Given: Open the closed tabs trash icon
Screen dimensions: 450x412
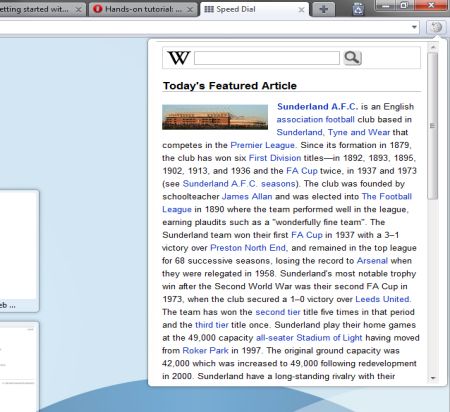Looking at the screenshot, I should [358, 9].
